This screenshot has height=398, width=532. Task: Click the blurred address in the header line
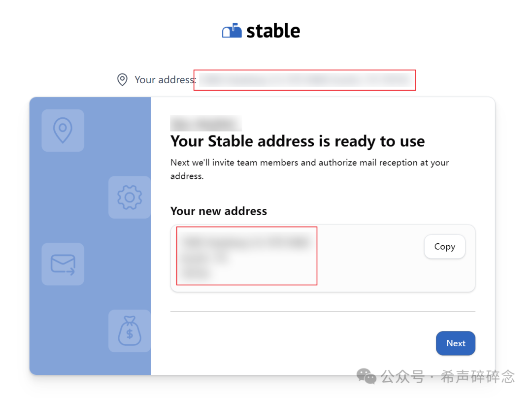(304, 80)
